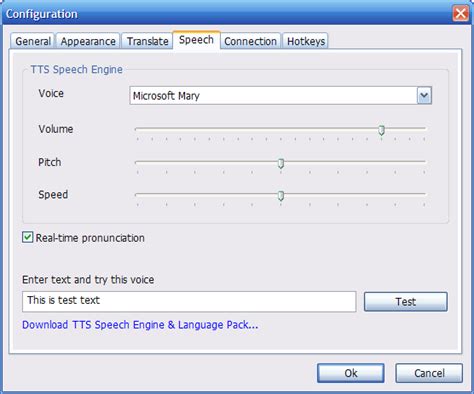
Task: Click the Speed slider handle
Action: pyautogui.click(x=281, y=196)
